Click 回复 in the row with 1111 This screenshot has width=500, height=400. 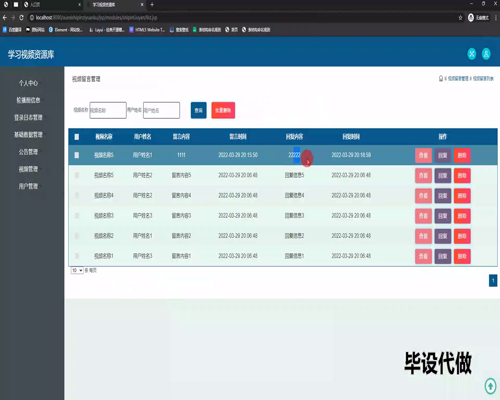click(x=443, y=155)
